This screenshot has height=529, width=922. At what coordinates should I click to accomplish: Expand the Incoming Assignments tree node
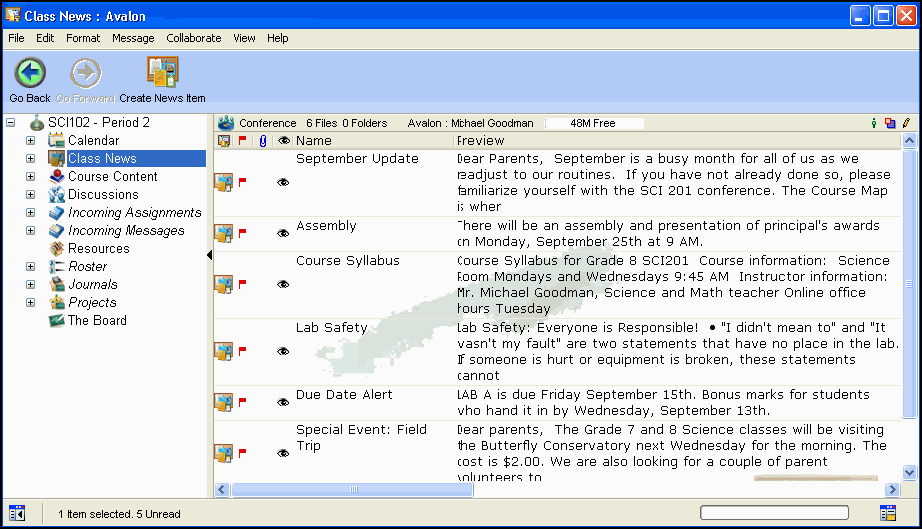(x=30, y=213)
